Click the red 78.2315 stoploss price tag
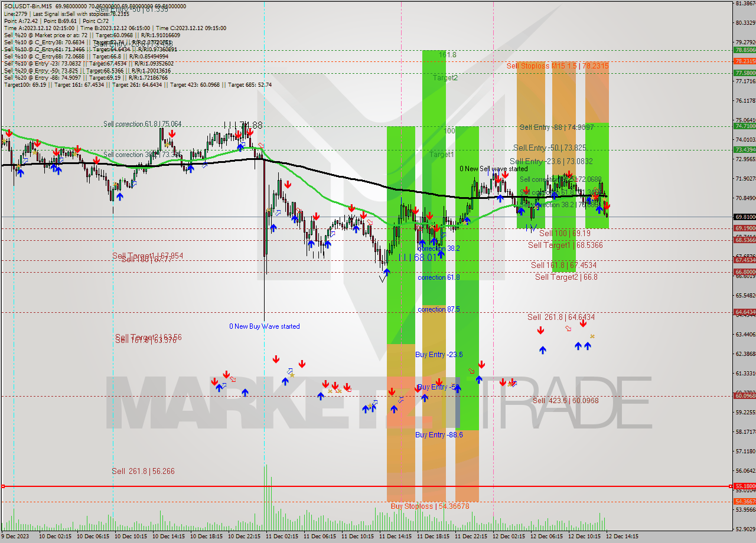 tap(745, 61)
